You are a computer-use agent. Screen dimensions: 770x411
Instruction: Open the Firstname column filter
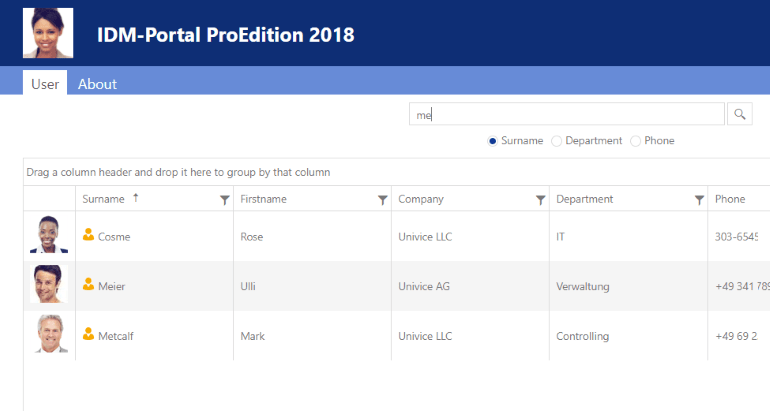pos(383,200)
